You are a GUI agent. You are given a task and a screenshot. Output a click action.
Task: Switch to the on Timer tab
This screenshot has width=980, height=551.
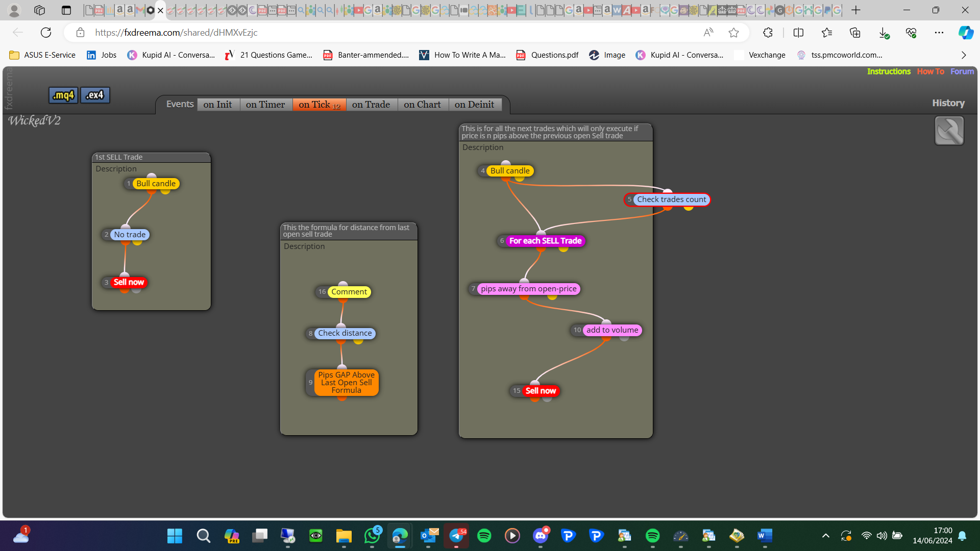coord(265,105)
